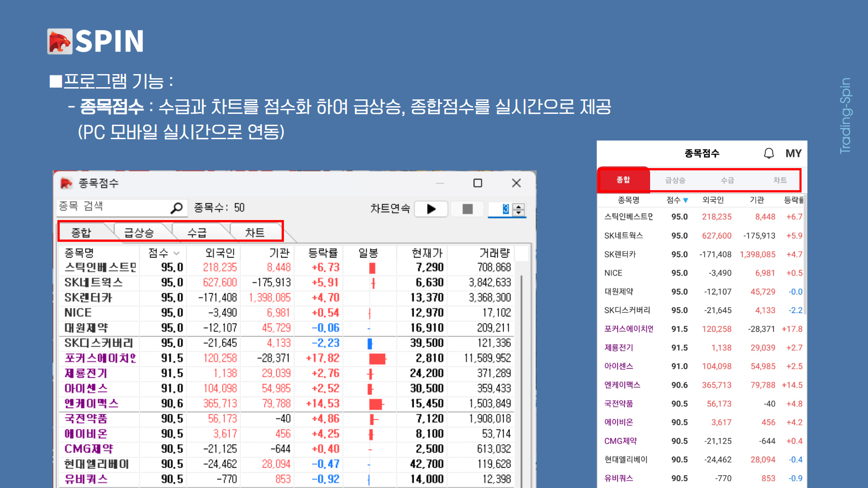Increase the chart interval stepper
The image size is (868, 488).
coord(519,206)
